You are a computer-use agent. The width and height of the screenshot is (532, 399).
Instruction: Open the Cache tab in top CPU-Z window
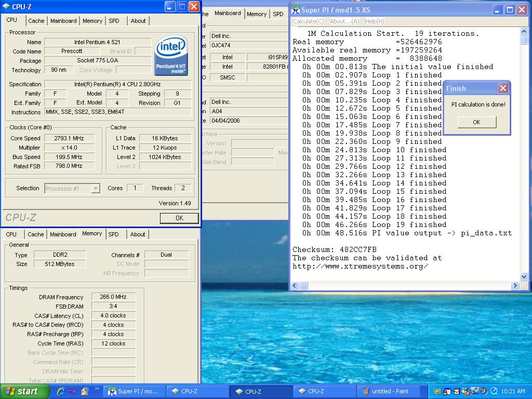36,21
